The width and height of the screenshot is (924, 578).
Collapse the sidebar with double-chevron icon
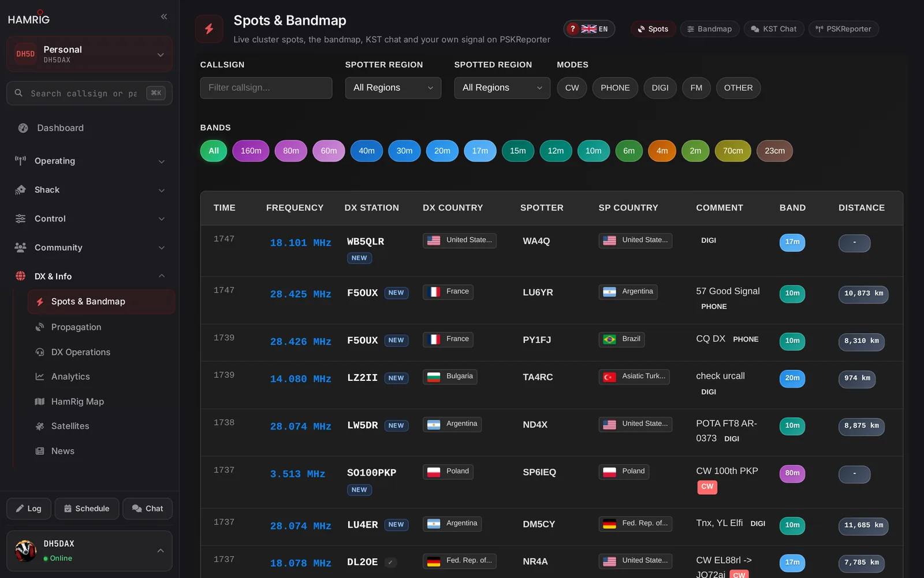(164, 17)
